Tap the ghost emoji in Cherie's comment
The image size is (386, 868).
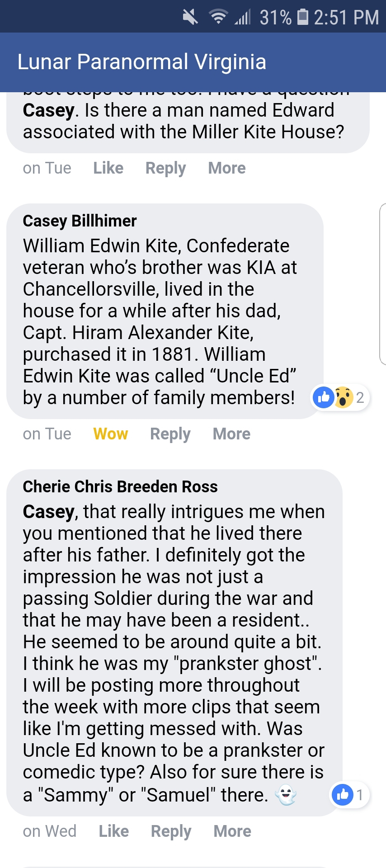pos(286,795)
